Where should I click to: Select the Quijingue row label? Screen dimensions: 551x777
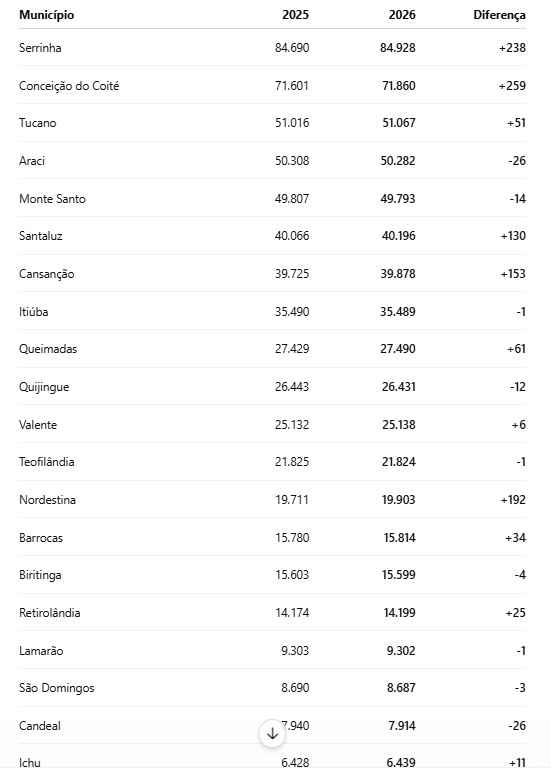point(44,387)
